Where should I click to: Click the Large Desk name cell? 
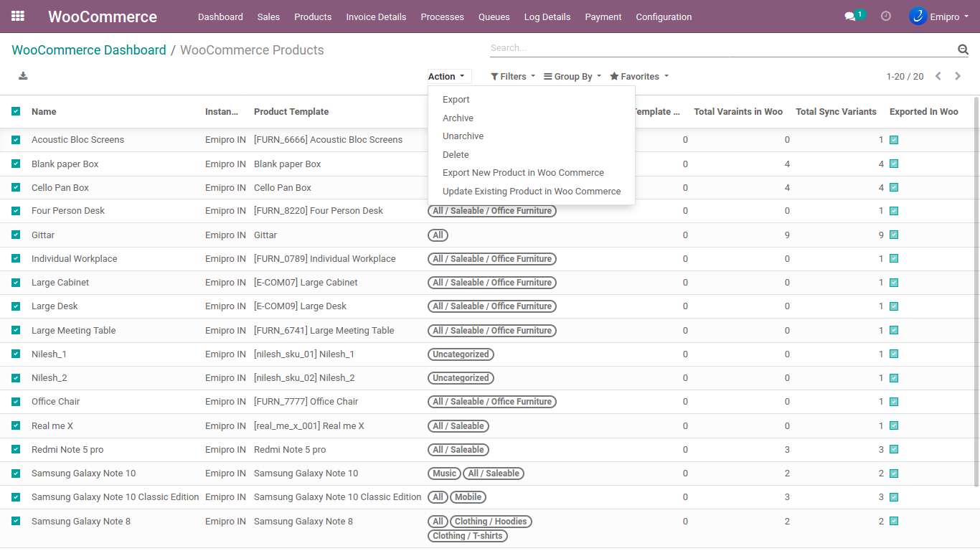(x=55, y=306)
